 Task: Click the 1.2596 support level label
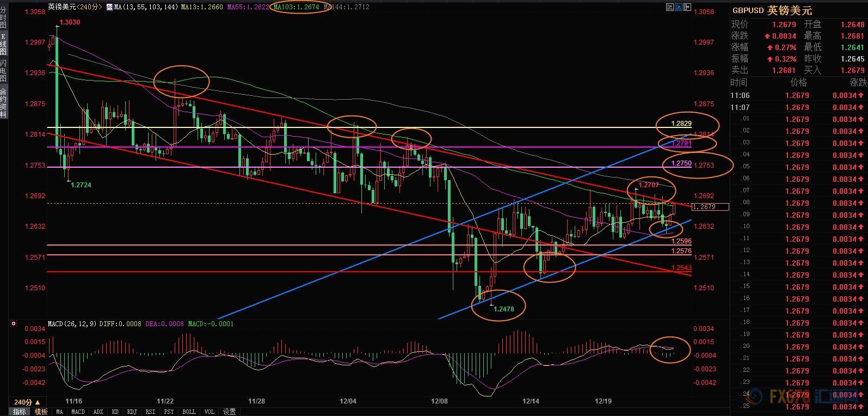[681, 241]
